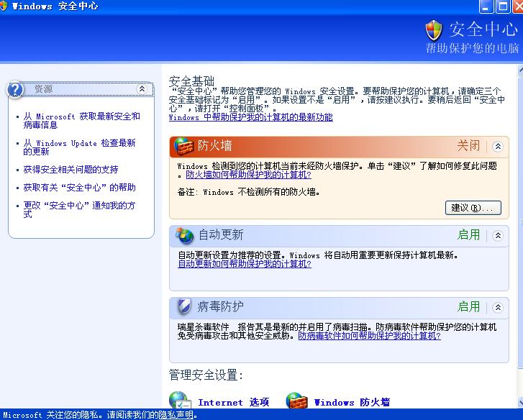Image resolution: width=523 pixels, height=420 pixels.
Task: Collapse the 病毒防护 section chevron
Action: 498,307
